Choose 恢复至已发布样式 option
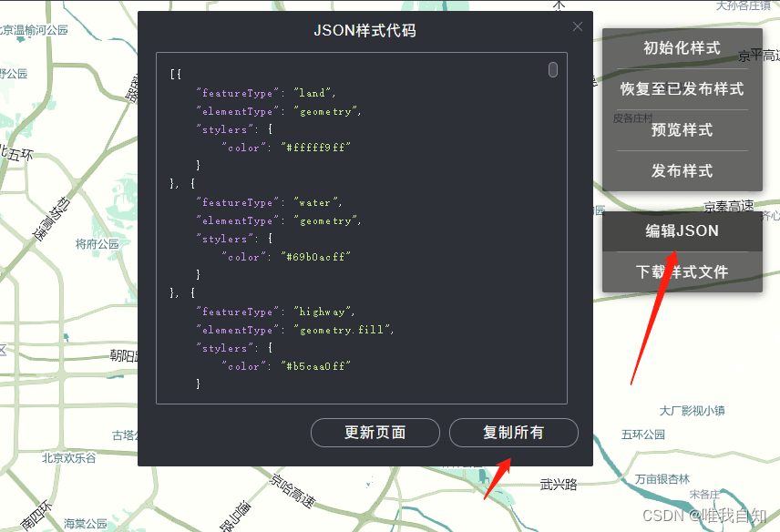This screenshot has width=780, height=532. [682, 89]
